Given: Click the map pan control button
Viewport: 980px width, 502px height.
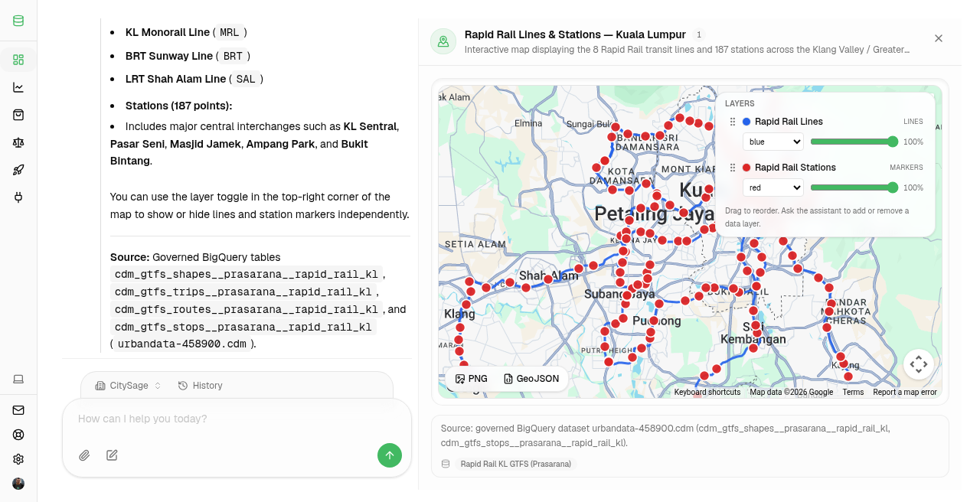Looking at the screenshot, I should point(919,364).
